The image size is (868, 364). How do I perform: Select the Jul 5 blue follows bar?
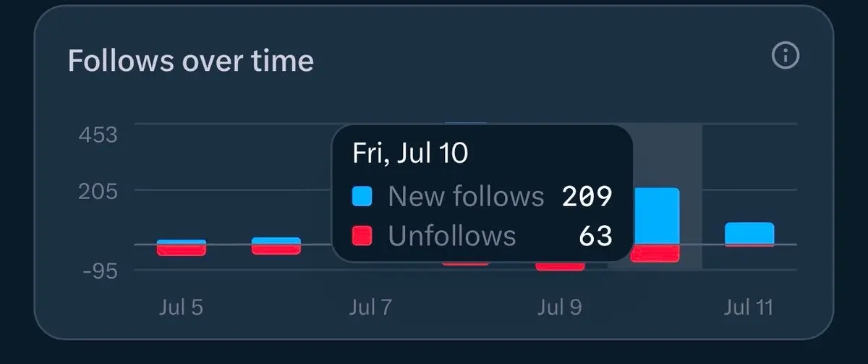tap(182, 242)
